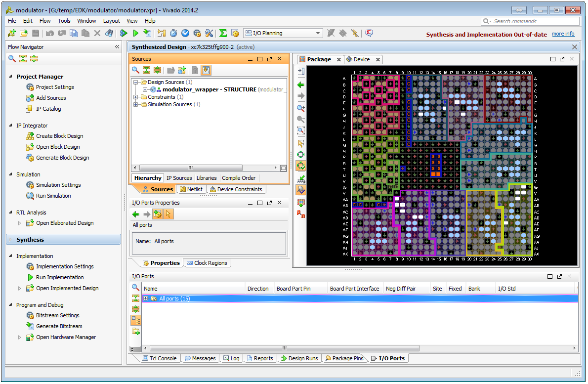Click the Zoom In icon in Package view

click(x=301, y=108)
